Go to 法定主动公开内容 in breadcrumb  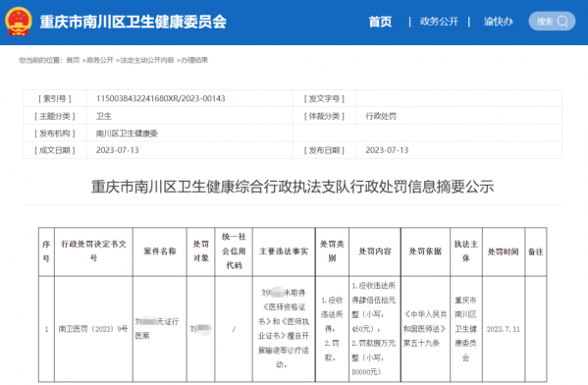pyautogui.click(x=147, y=60)
